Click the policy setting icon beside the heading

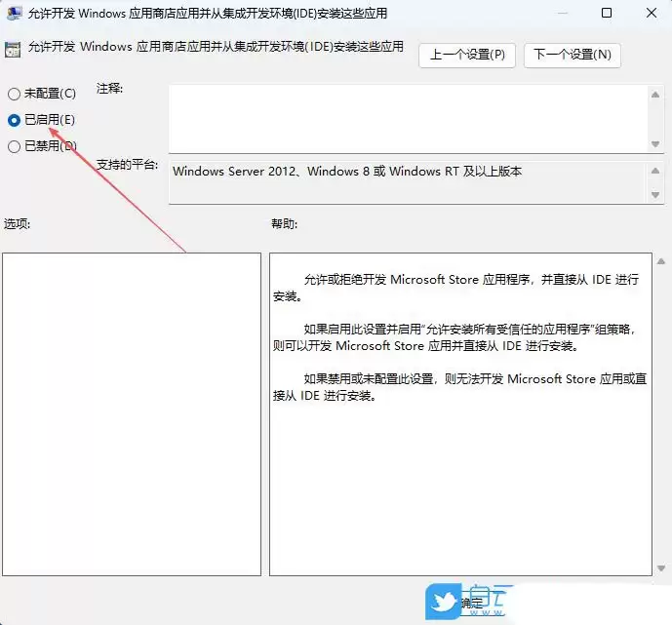point(13,50)
